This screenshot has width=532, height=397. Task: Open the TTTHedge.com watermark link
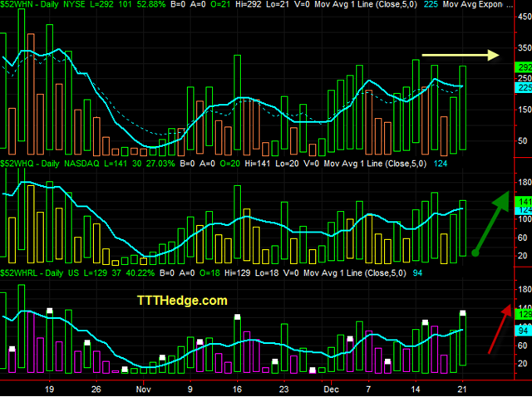[182, 301]
